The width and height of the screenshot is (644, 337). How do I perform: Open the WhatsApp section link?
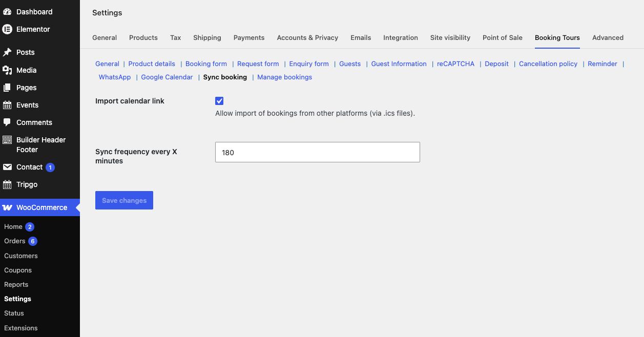(x=115, y=77)
